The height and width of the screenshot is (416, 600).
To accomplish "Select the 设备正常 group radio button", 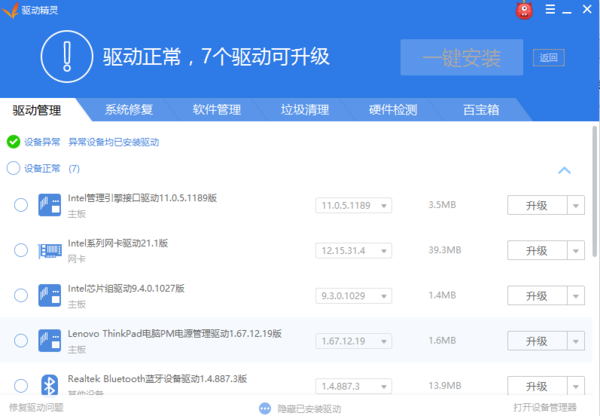I will click(x=13, y=168).
